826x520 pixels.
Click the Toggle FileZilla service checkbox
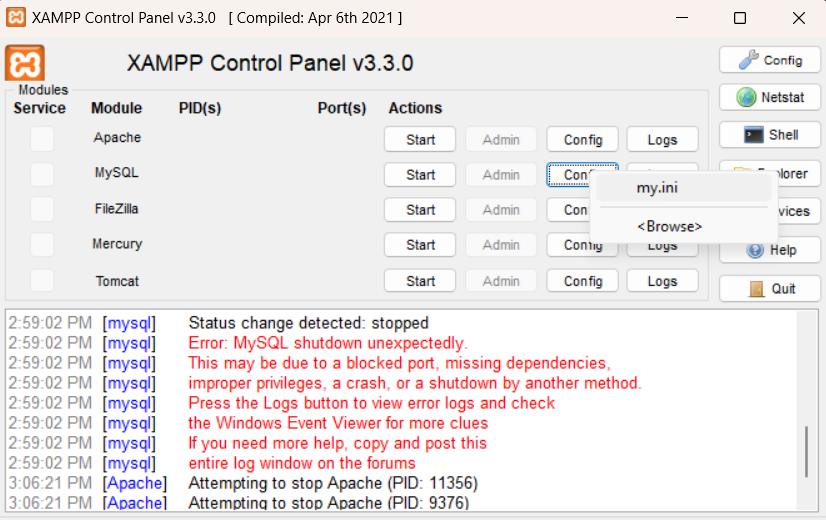(42, 209)
